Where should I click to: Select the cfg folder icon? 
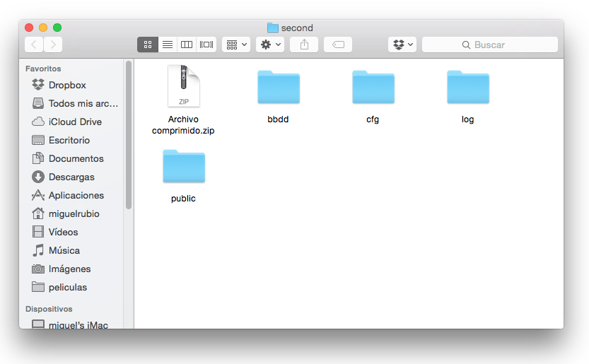click(x=373, y=87)
